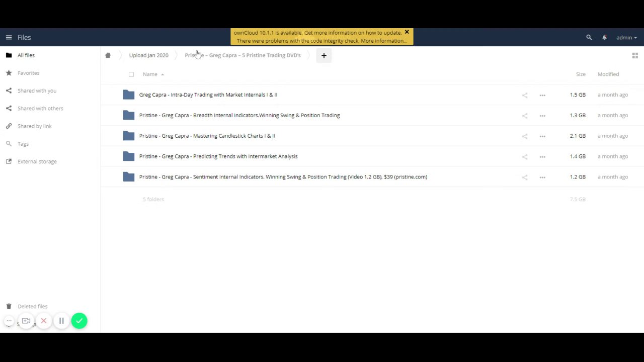Sort files by the Name column
This screenshot has height=362, width=644.
(x=150, y=74)
